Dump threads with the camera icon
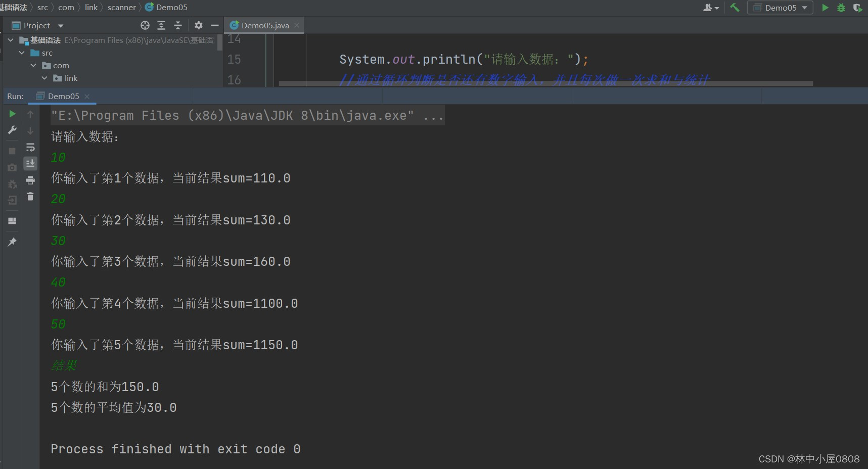 coord(12,167)
